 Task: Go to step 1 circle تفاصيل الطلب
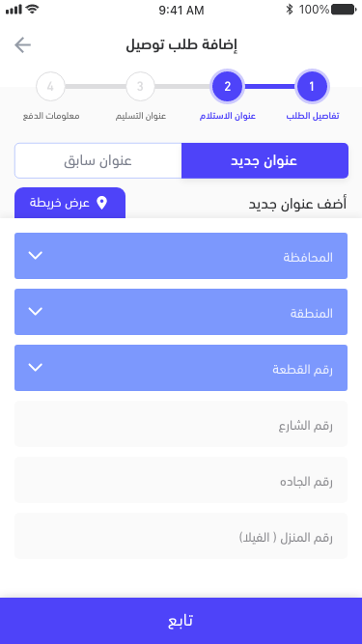pyautogui.click(x=312, y=86)
